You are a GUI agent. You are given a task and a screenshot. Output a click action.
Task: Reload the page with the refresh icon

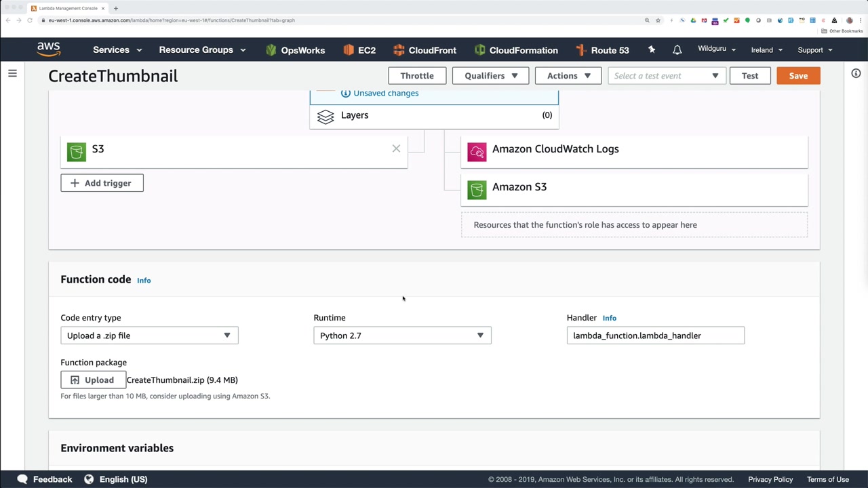pos(30,20)
